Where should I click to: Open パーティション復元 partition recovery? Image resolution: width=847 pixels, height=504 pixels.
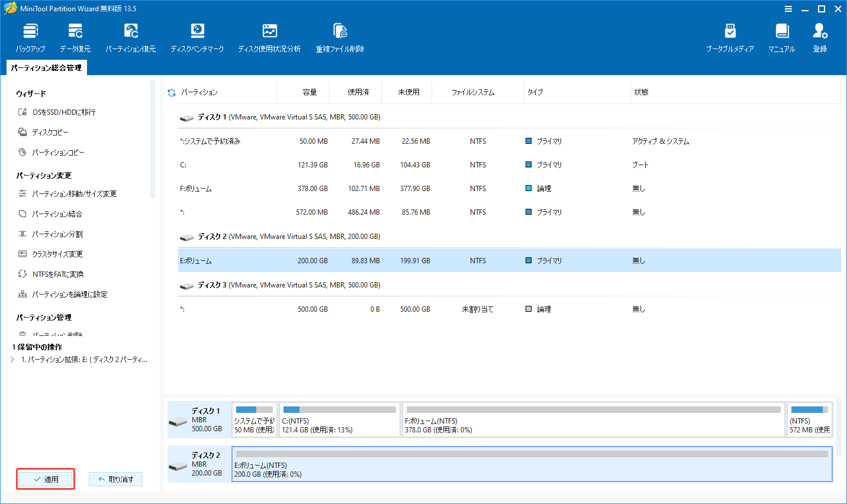tap(130, 35)
